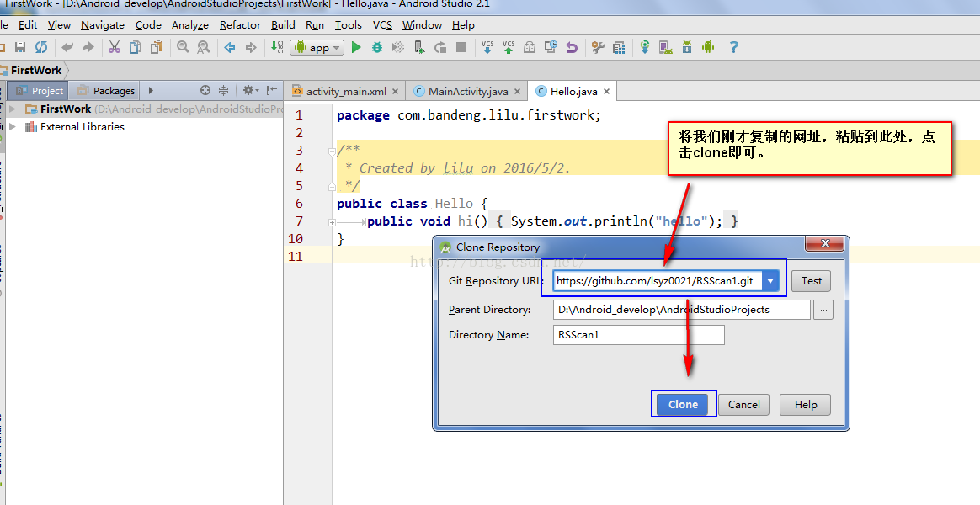Open the app run configuration dropdown
The height and width of the screenshot is (505, 980).
click(x=317, y=47)
